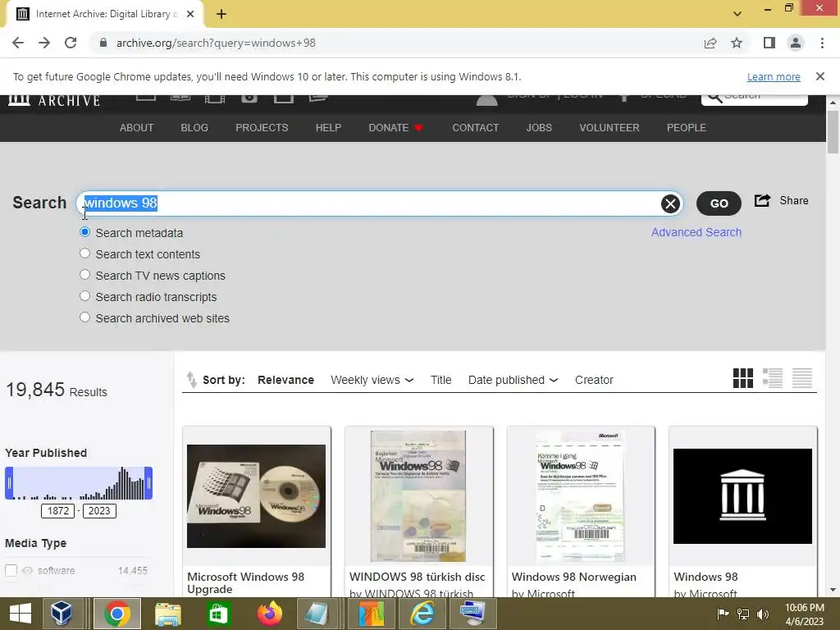The image size is (840, 630).
Task: Open Chrome side panel icon
Action: [x=769, y=43]
